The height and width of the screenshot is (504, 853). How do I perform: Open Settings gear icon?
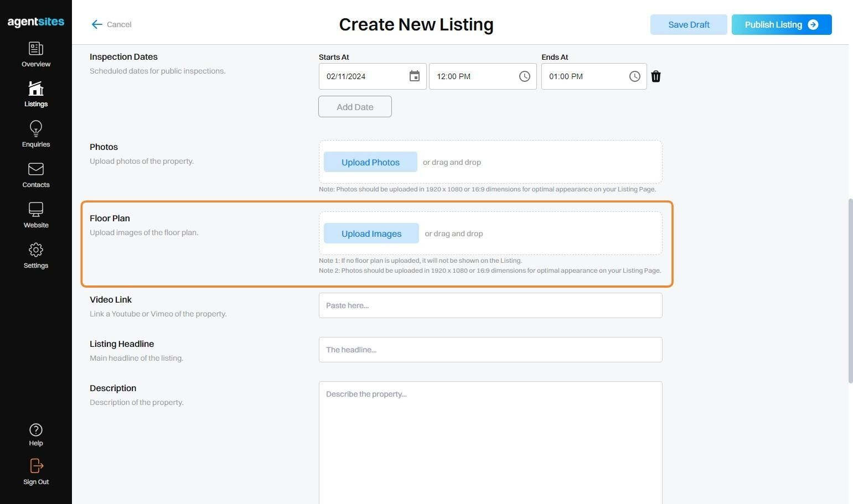[36, 250]
